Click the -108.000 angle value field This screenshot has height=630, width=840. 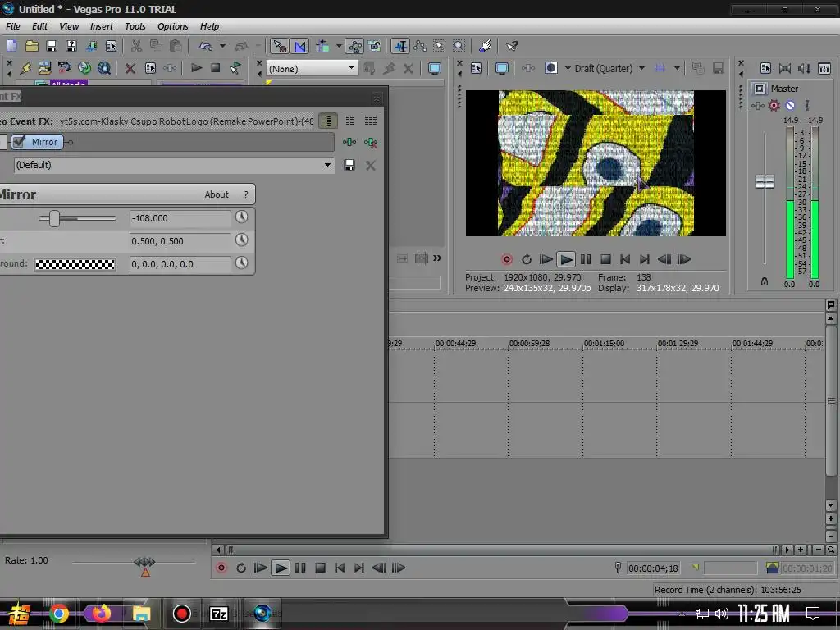coord(180,218)
